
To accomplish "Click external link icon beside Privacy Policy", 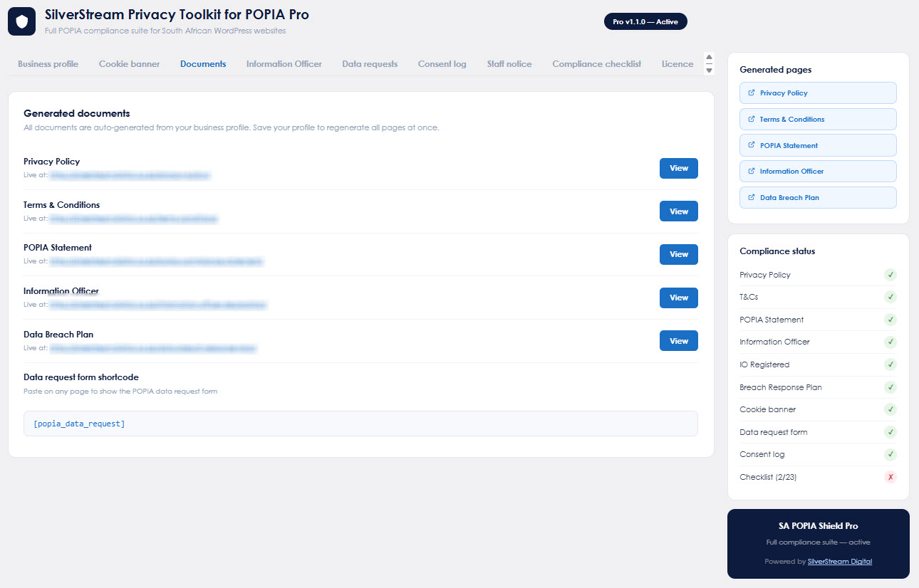I will [752, 93].
